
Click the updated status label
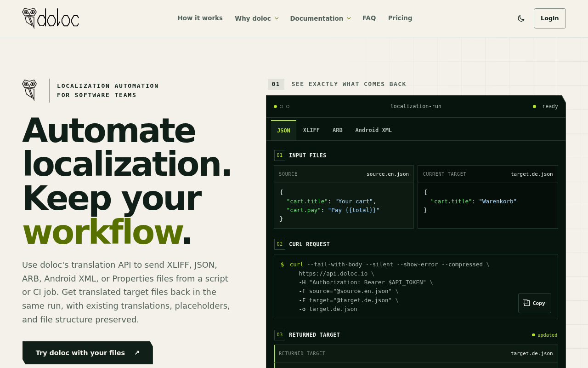[x=545, y=335]
